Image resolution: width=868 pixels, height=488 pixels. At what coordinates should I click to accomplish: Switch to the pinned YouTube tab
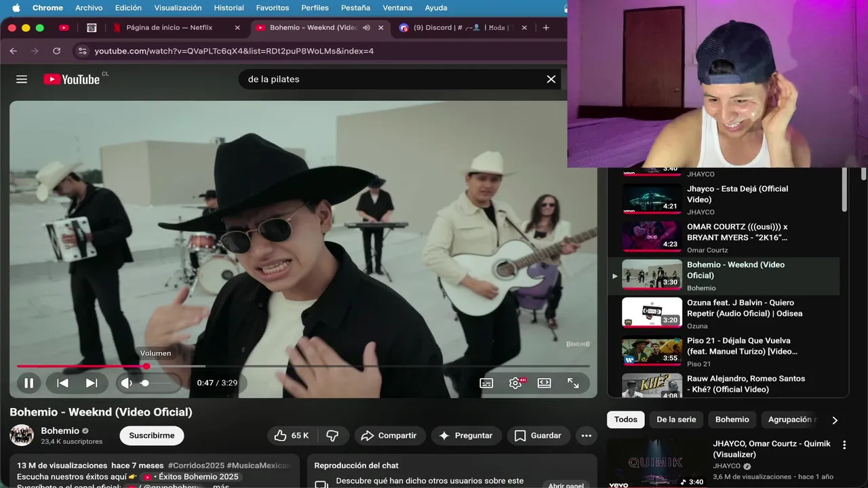64,28
